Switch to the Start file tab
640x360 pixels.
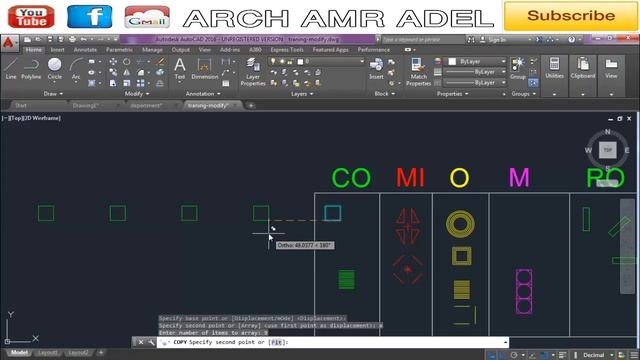[x=20, y=105]
